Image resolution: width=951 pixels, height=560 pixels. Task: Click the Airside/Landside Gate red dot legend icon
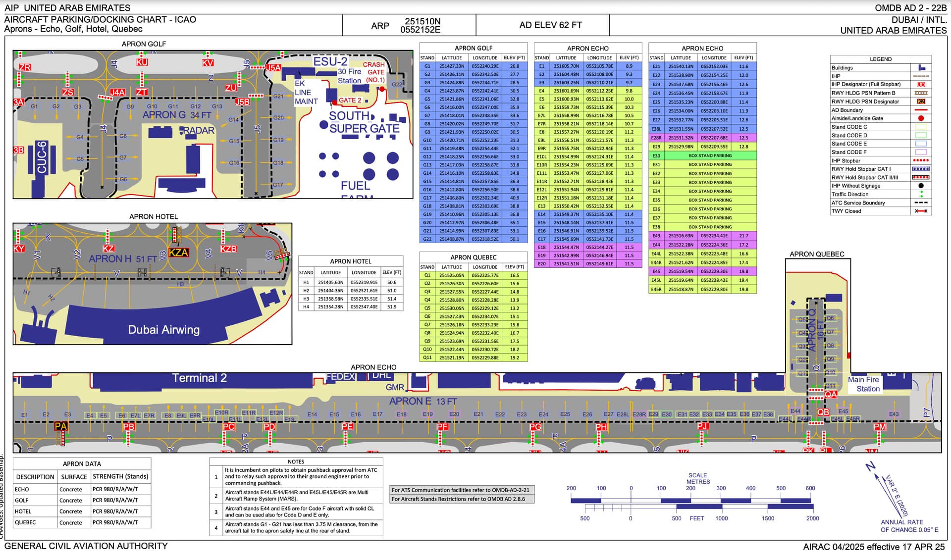click(921, 118)
